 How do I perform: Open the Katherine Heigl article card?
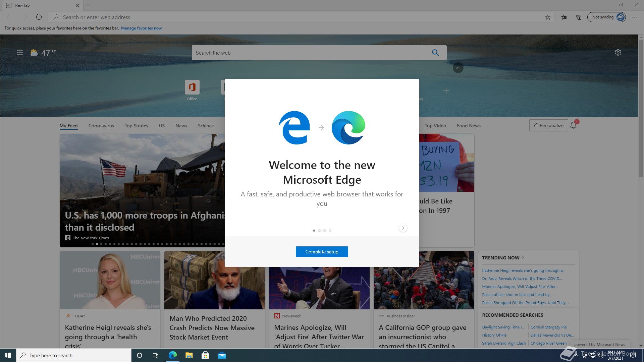coord(110,299)
